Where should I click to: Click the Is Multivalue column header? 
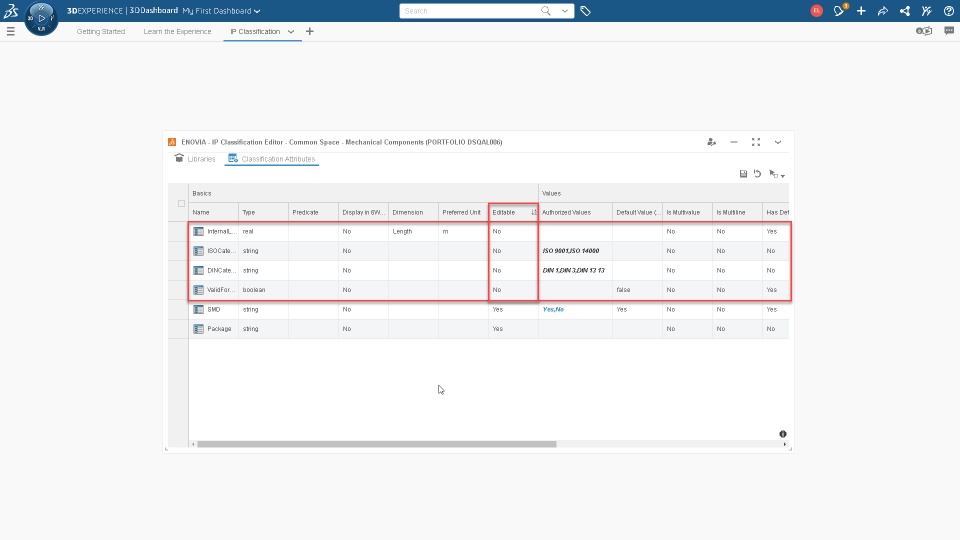click(687, 212)
